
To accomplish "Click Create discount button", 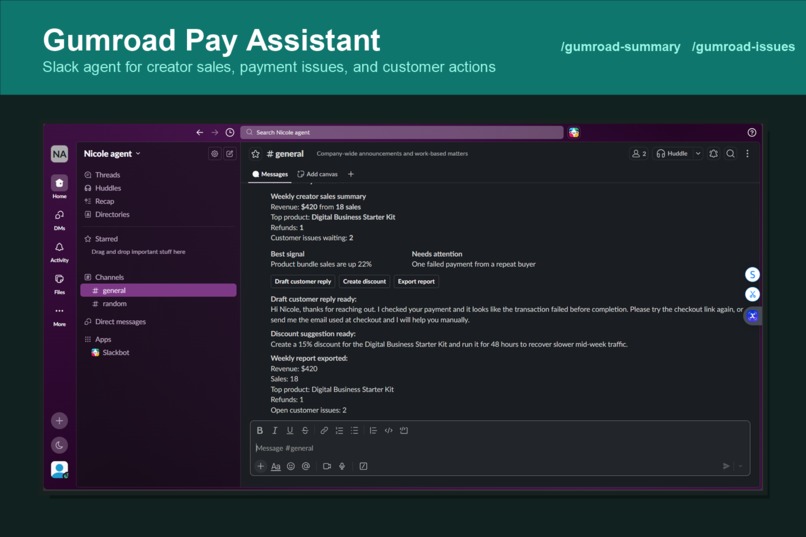I will tap(364, 282).
